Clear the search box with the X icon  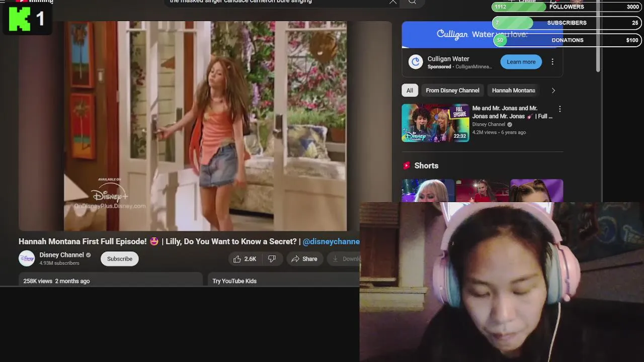(393, 2)
